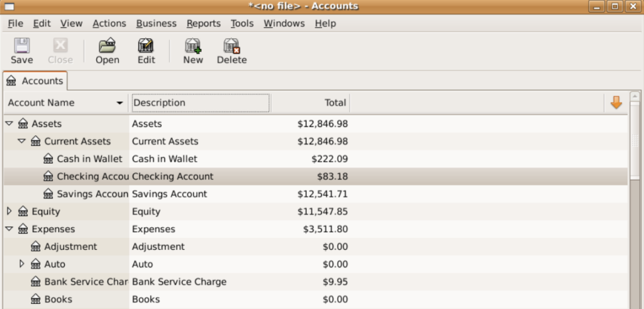This screenshot has height=309, width=644.
Task: Click the Total column header
Action: (309, 103)
